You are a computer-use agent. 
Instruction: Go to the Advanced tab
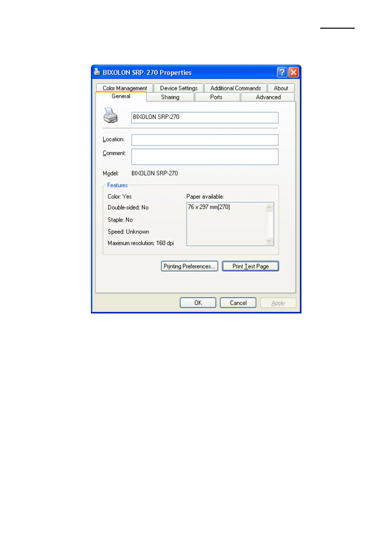tap(268, 97)
